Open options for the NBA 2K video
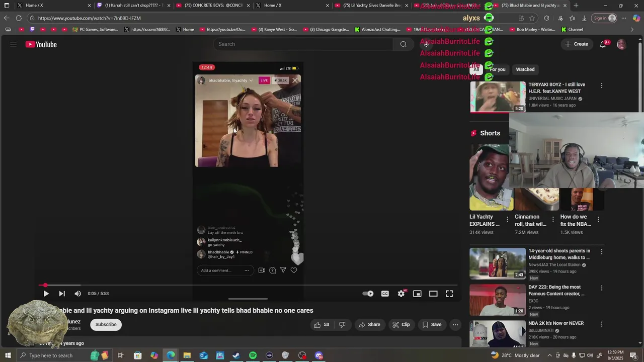 click(x=601, y=324)
